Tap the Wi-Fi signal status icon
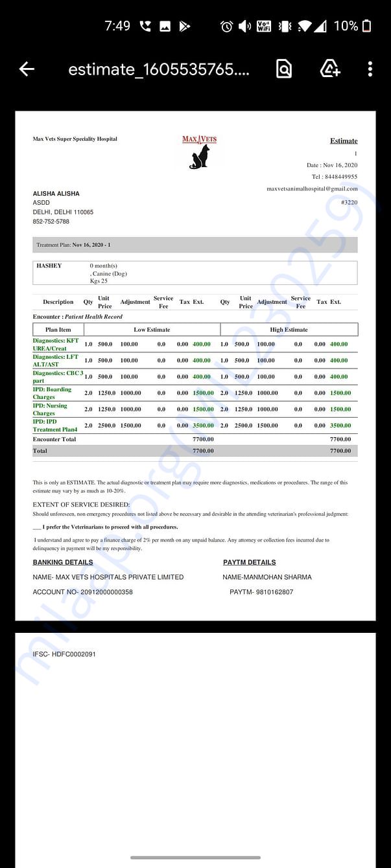 304,27
